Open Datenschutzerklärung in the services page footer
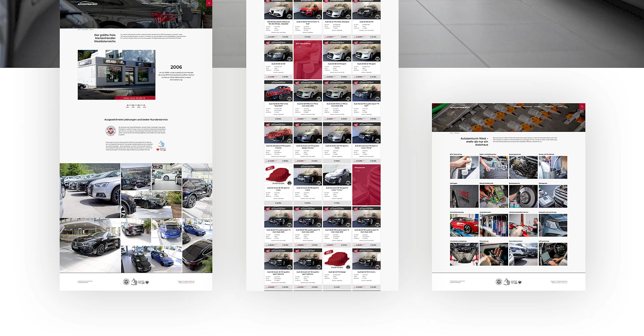The width and height of the screenshot is (644, 336). [x=562, y=281]
